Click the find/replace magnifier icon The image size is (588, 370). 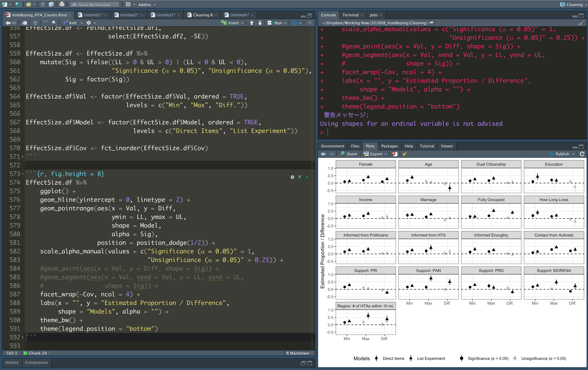click(x=54, y=23)
